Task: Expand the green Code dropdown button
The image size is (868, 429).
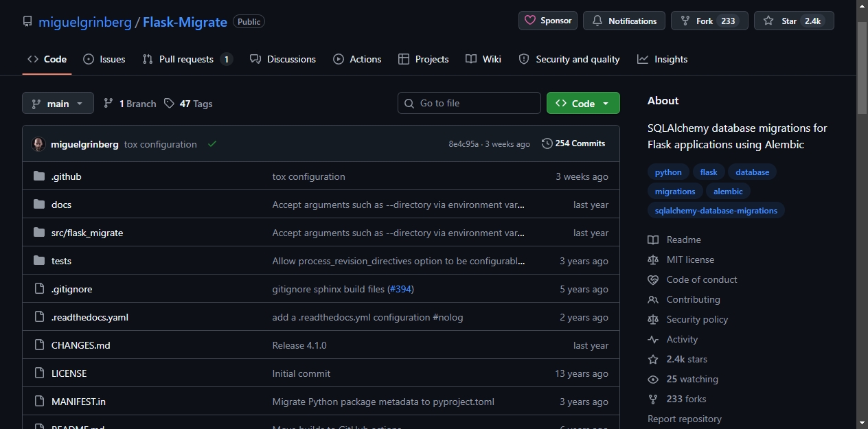Action: tap(583, 103)
